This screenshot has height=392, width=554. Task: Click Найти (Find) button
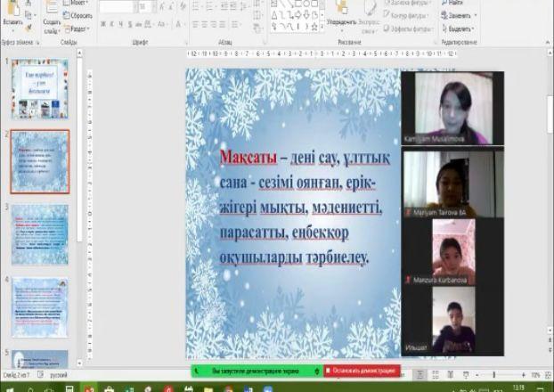click(x=452, y=4)
